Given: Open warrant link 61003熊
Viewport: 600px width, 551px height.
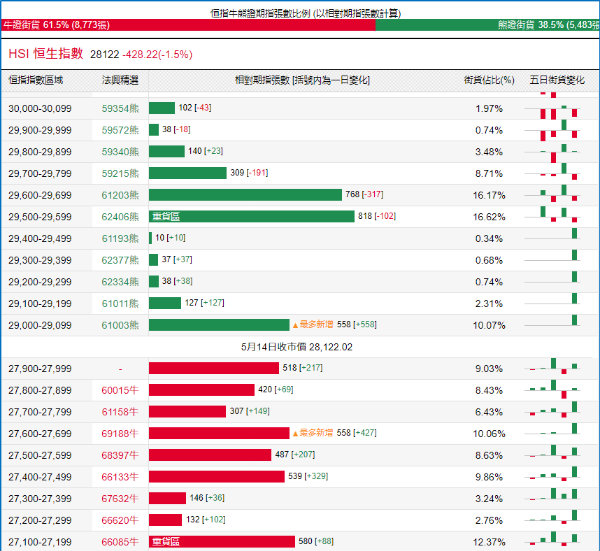Looking at the screenshot, I should click(120, 325).
